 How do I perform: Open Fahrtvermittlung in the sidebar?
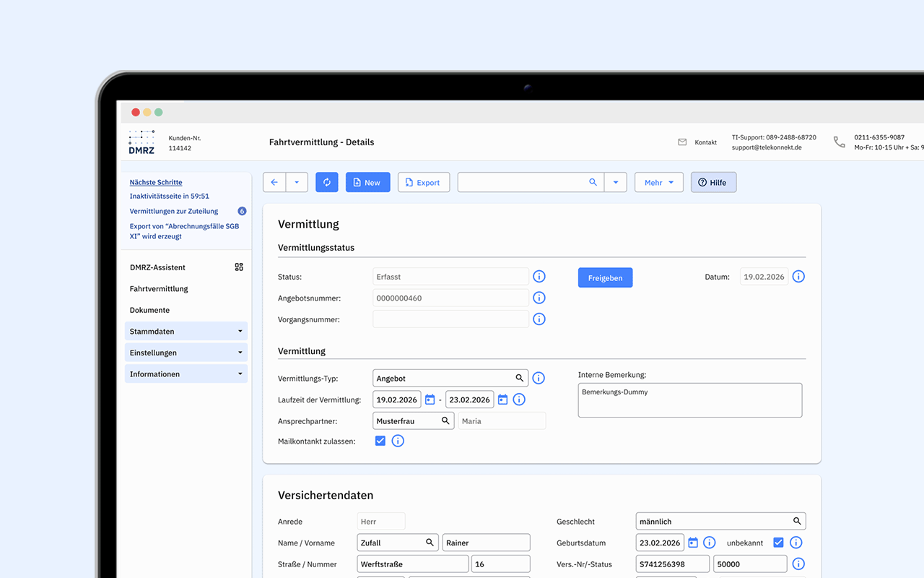[159, 289]
